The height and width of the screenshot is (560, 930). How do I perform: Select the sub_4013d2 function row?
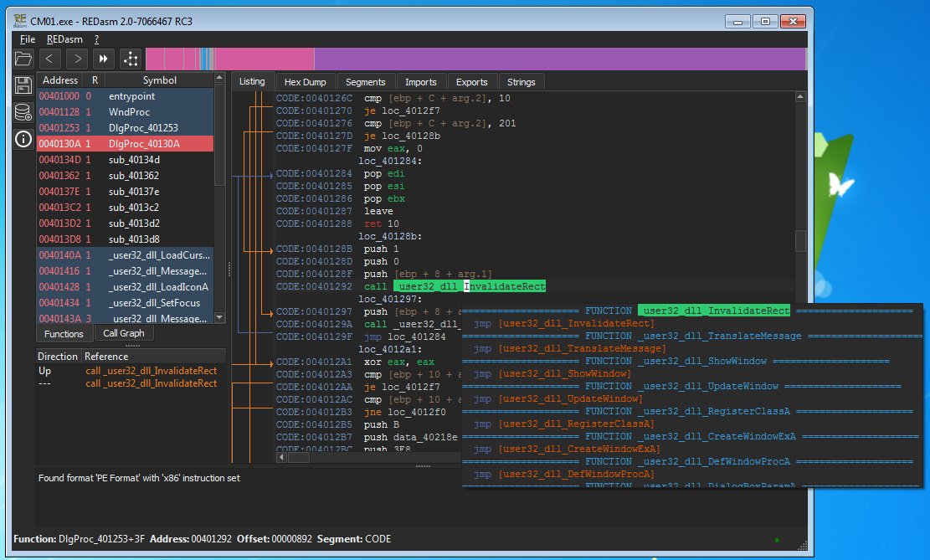(x=126, y=223)
